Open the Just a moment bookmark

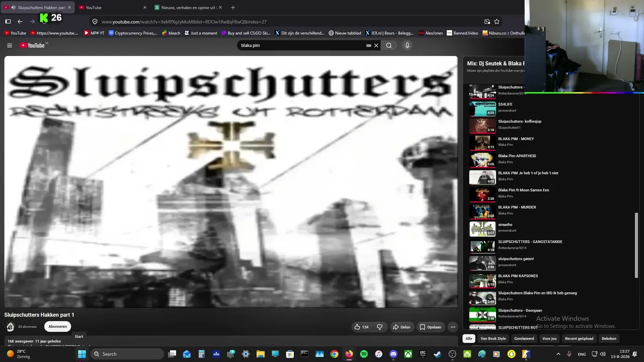click(x=200, y=33)
